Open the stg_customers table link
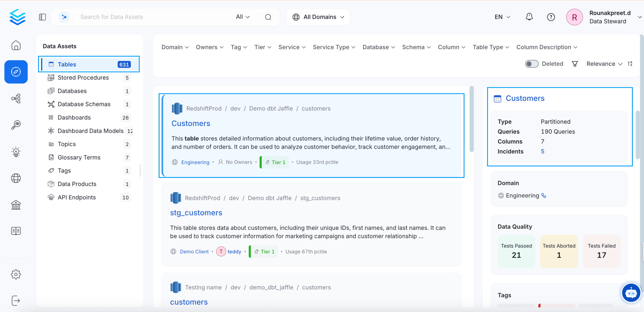This screenshot has width=644, height=312. (196, 213)
